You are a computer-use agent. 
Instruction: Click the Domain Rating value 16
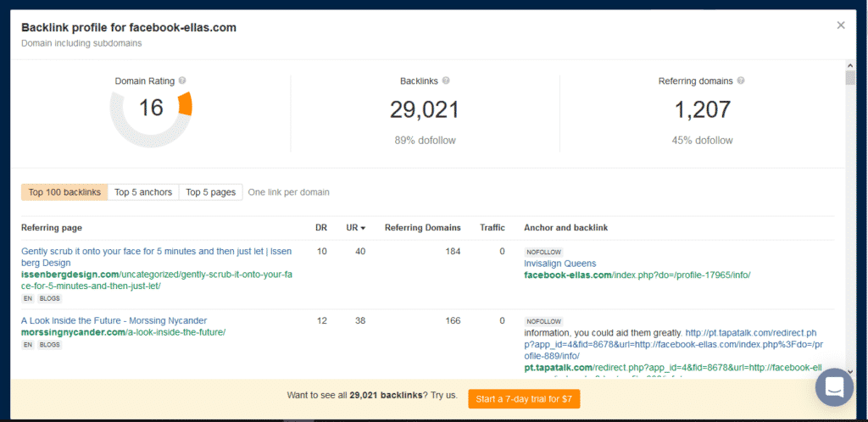click(151, 108)
